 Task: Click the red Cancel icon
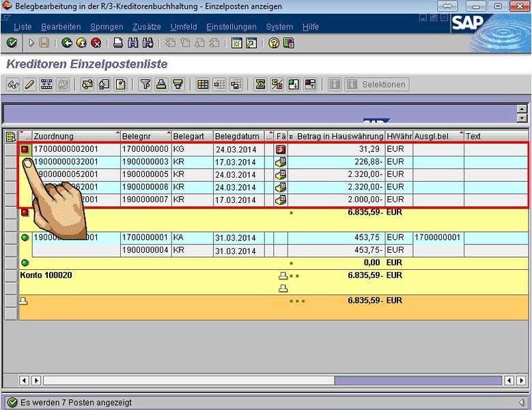point(96,43)
